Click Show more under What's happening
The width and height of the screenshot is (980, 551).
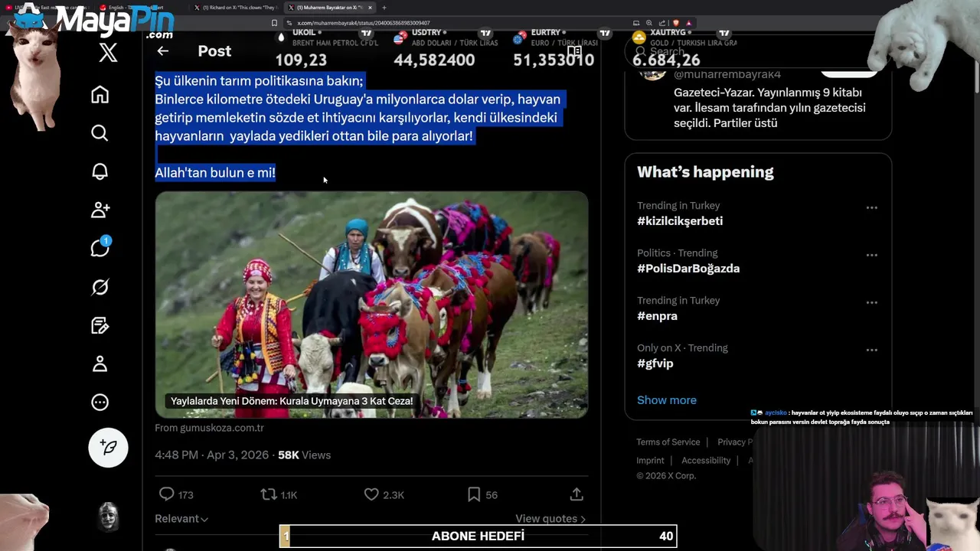pyautogui.click(x=667, y=400)
